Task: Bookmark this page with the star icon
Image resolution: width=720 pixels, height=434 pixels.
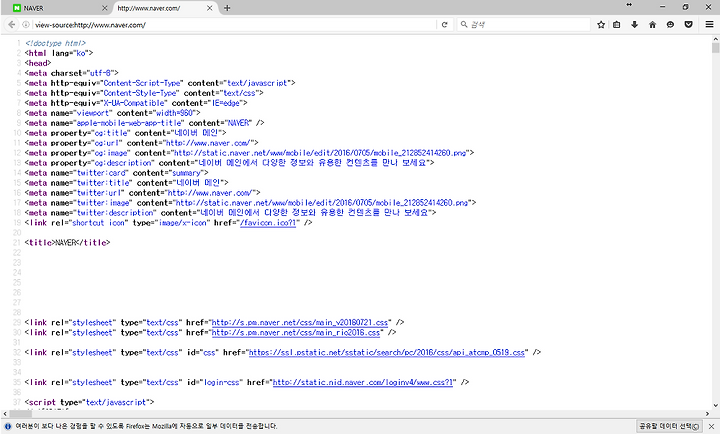Action: click(601, 25)
